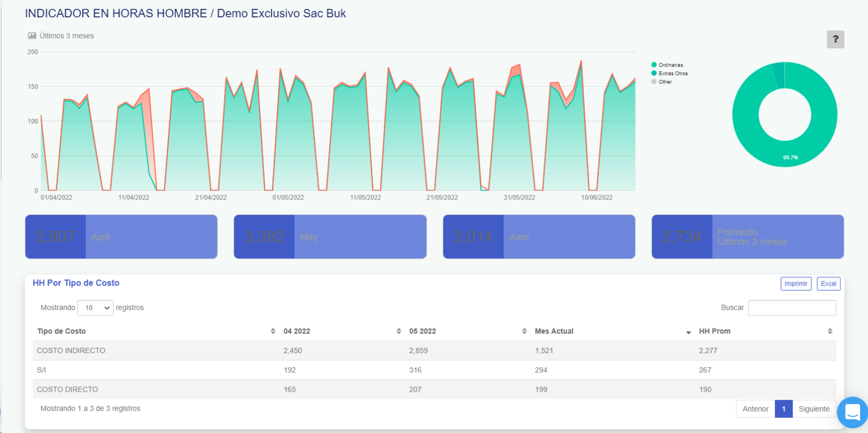
Task: Click the Anterior pagination button
Action: 755,409
